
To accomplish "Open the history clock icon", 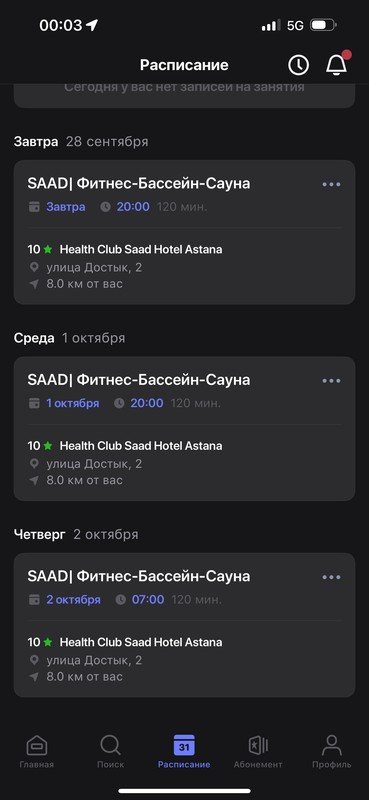I will click(x=299, y=65).
